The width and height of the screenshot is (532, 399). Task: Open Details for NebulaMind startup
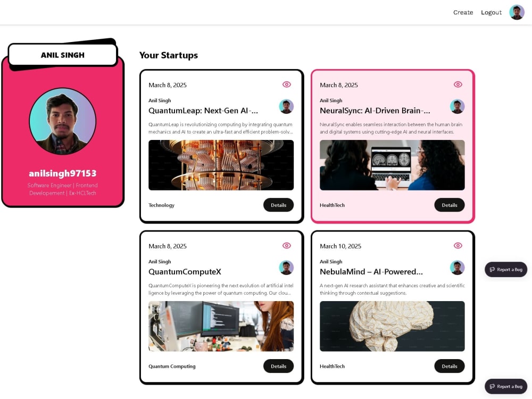pos(450,366)
